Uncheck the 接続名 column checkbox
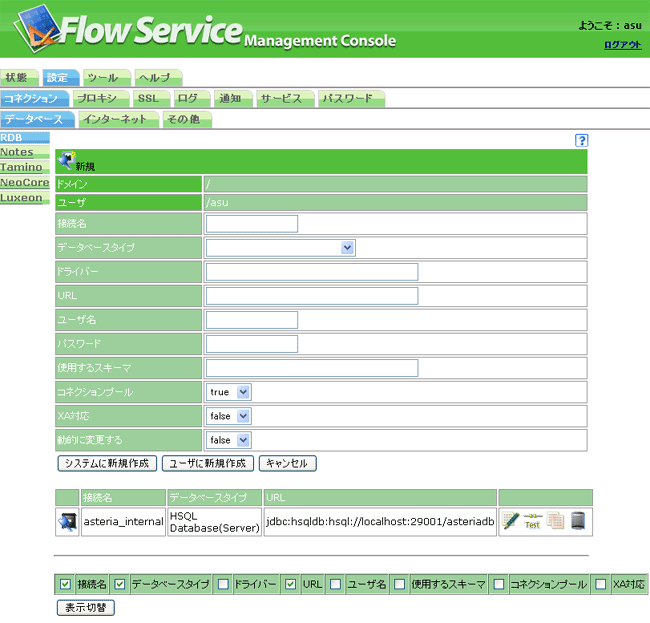The width and height of the screenshot is (650, 623). pos(65,583)
